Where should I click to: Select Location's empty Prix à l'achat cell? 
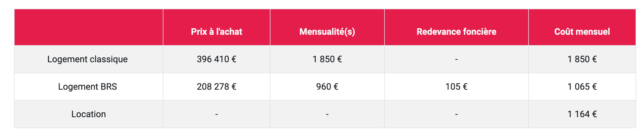216,114
